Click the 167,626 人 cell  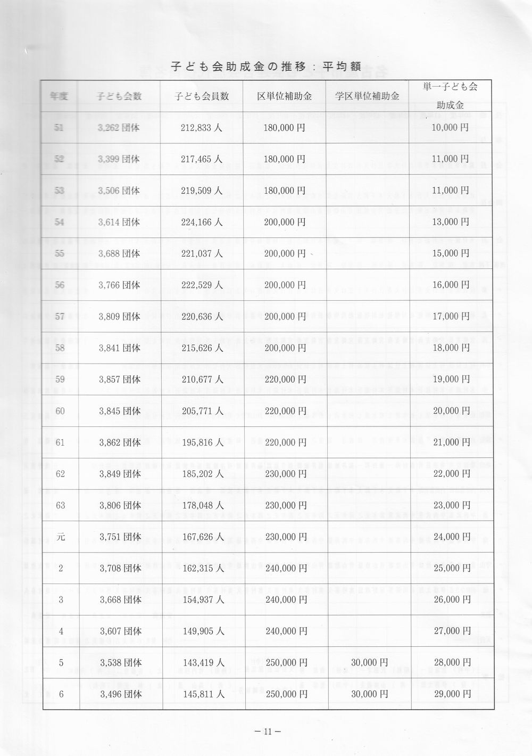[202, 537]
